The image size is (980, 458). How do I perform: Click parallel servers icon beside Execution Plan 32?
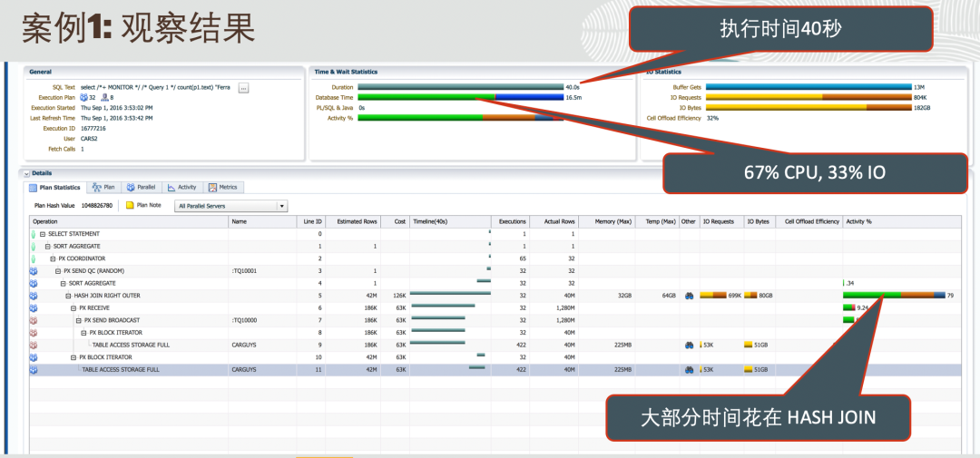click(83, 97)
